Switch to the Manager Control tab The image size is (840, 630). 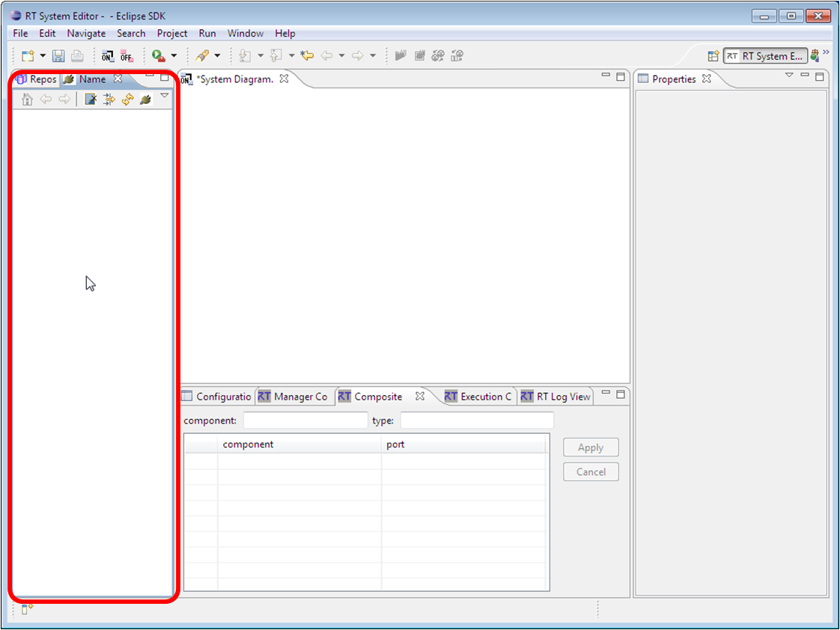[x=293, y=397]
